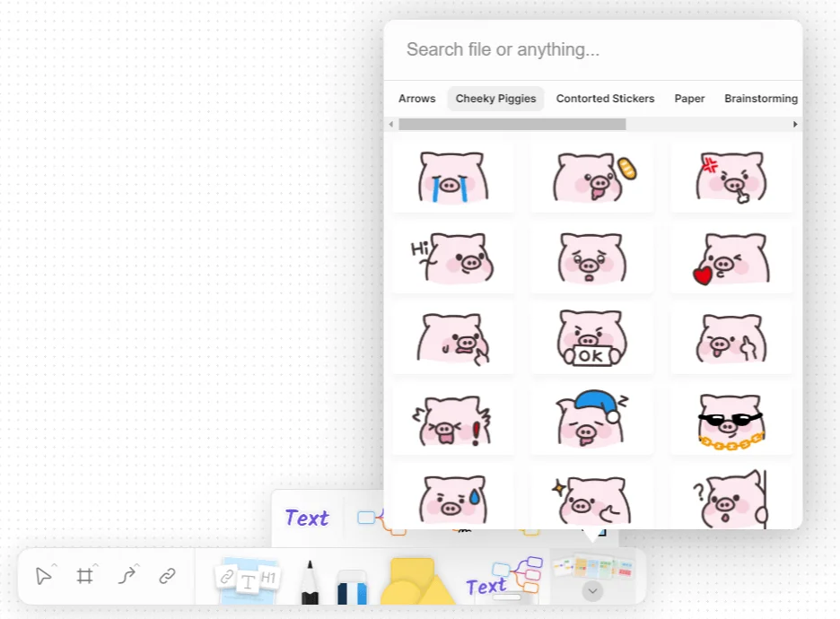Image resolution: width=840 pixels, height=619 pixels.
Task: Click the Link tool icon
Action: [x=167, y=576]
